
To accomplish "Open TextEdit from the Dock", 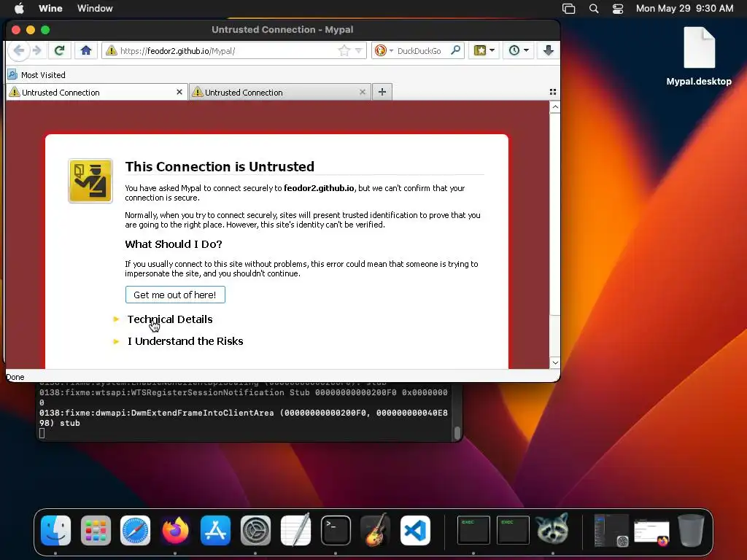I will click(x=295, y=530).
